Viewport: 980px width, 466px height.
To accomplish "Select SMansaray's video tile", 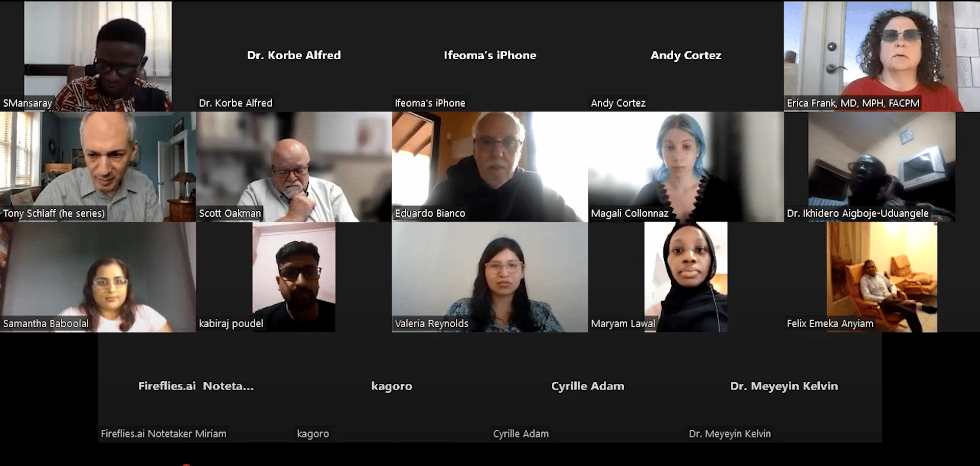I will pos(98,56).
